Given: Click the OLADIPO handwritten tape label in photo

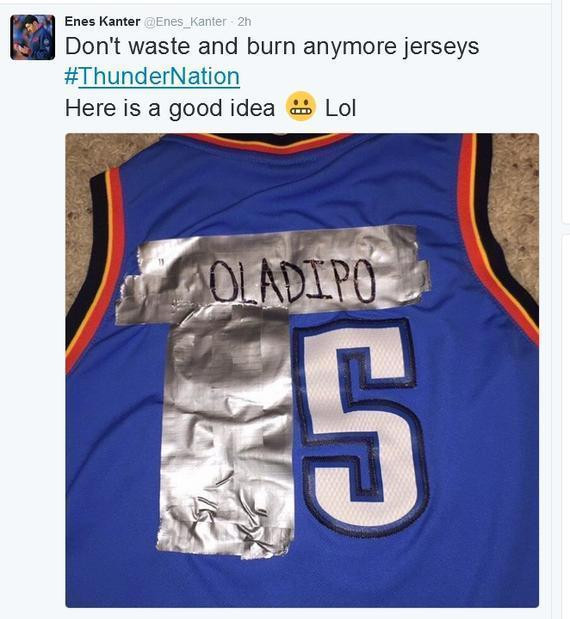Looking at the screenshot, I should coord(292,280).
